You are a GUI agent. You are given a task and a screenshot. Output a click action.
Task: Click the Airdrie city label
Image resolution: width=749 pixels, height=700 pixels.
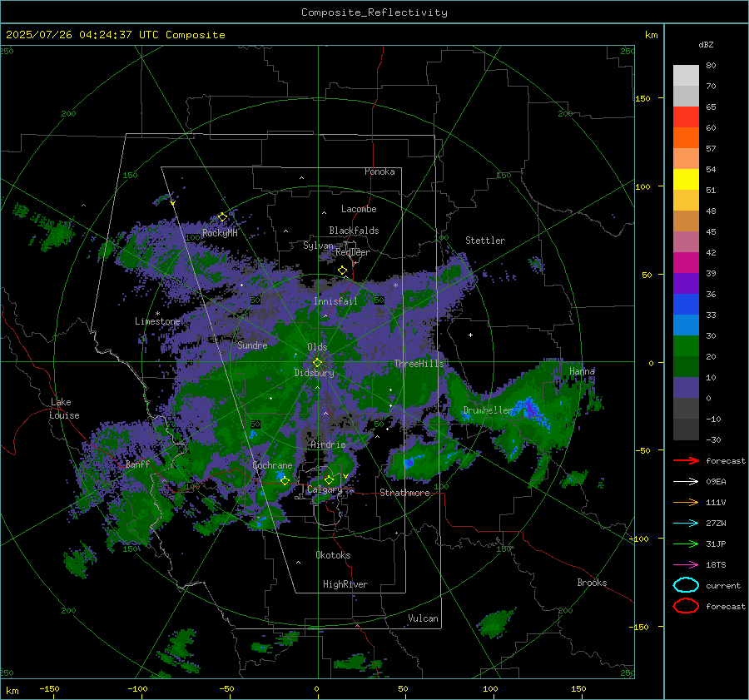pyautogui.click(x=328, y=444)
